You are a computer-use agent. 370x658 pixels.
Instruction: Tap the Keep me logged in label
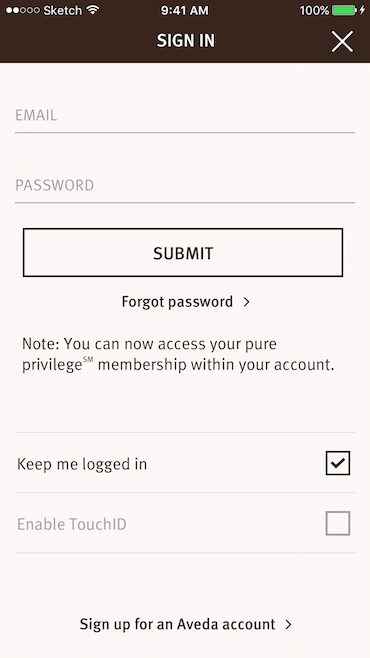tap(82, 464)
